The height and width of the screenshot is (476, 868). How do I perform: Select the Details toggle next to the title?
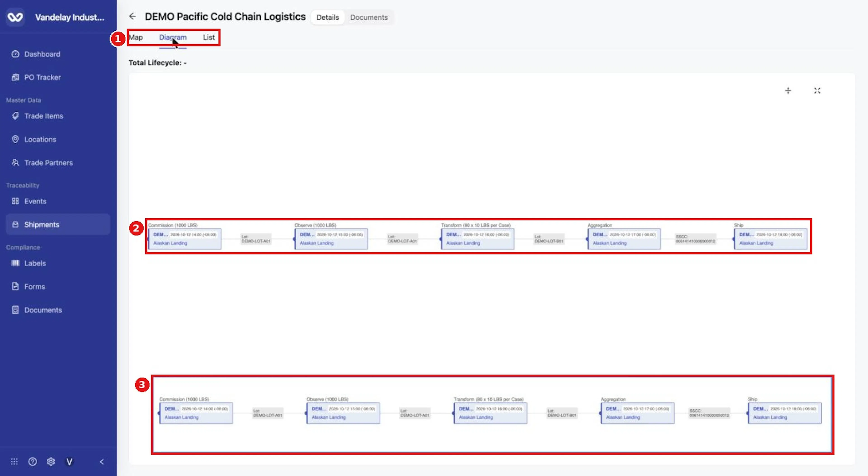328,17
